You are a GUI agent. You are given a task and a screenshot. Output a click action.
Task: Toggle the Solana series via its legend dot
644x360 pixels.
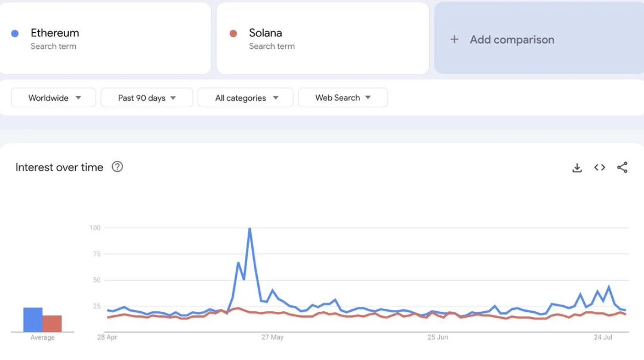click(x=232, y=32)
